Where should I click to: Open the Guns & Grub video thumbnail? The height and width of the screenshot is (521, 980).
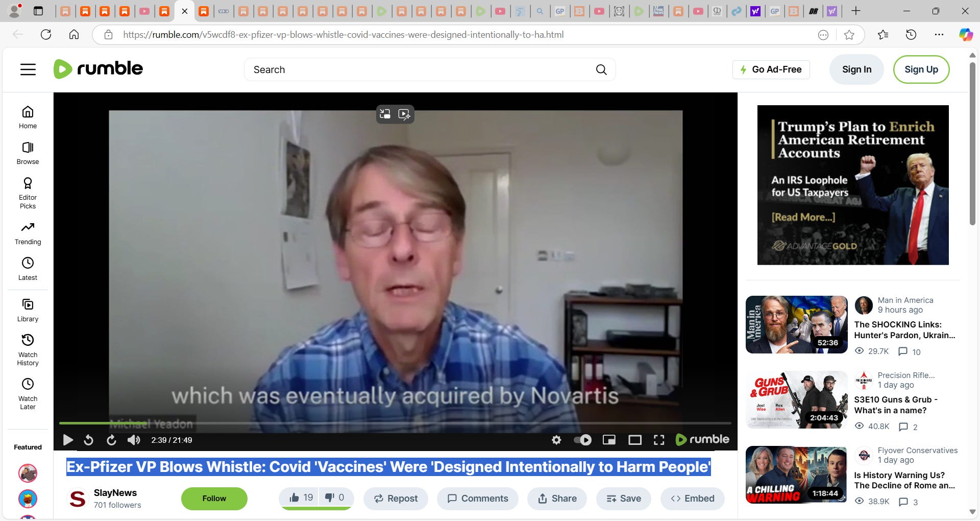[x=795, y=399]
